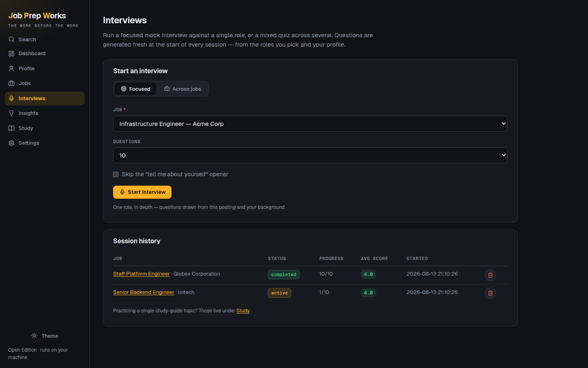Image resolution: width=588 pixels, height=368 pixels.
Task: Click the 4.0 score in Globex row
Action: pos(368,274)
